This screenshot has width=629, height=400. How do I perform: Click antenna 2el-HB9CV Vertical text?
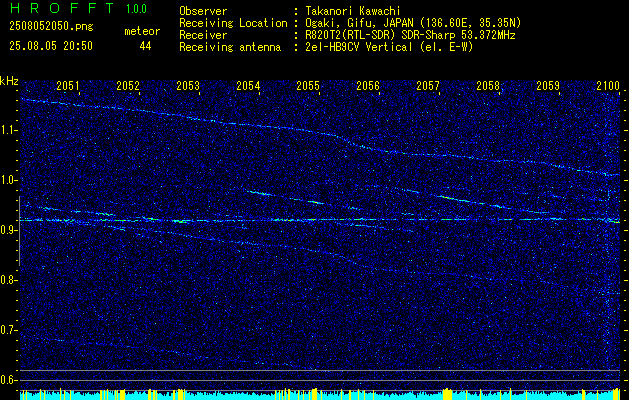[x=390, y=47]
